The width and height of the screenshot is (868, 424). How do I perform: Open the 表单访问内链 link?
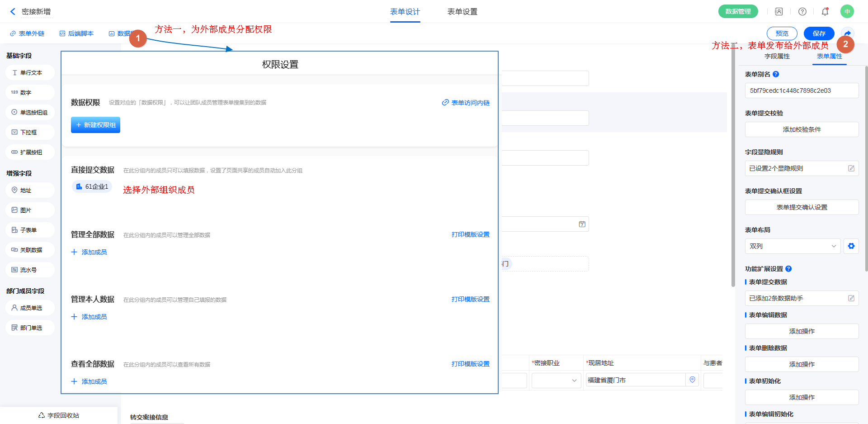(466, 103)
